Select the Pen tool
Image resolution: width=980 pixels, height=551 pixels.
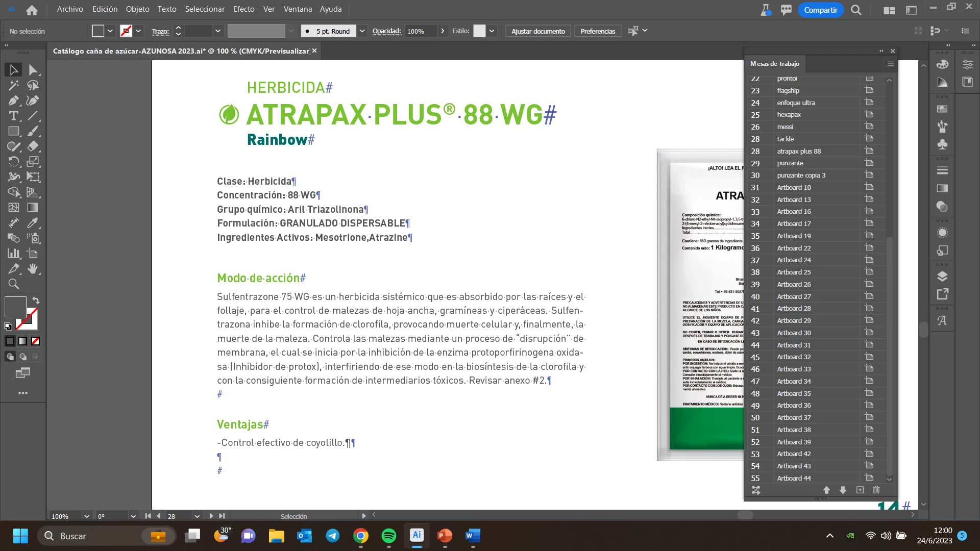point(14,101)
